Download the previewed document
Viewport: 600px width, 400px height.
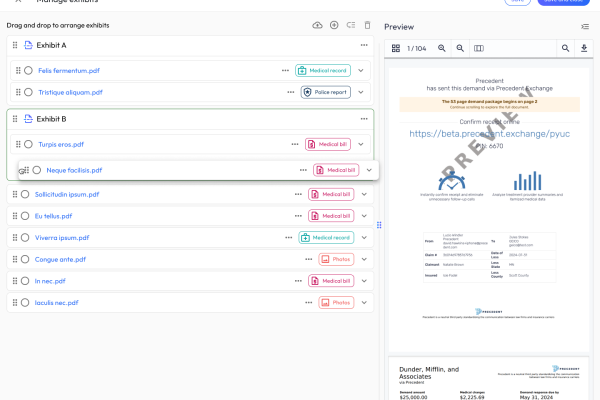coord(584,48)
